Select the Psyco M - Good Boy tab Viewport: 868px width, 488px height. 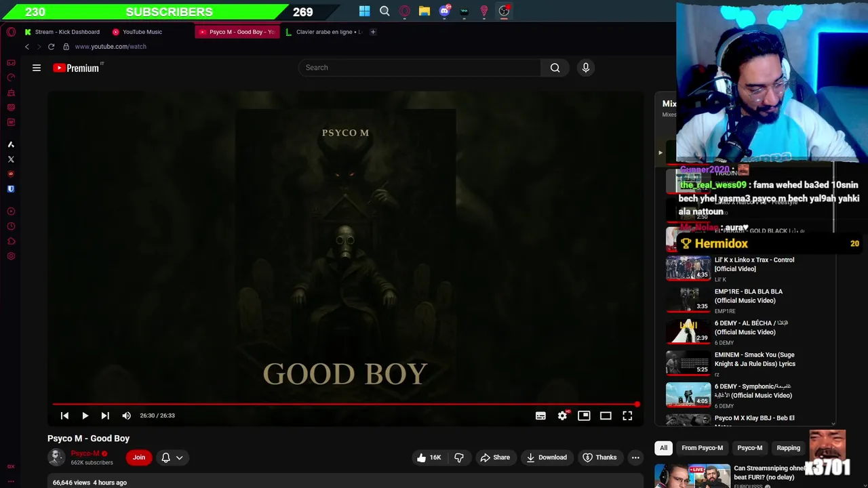click(237, 32)
